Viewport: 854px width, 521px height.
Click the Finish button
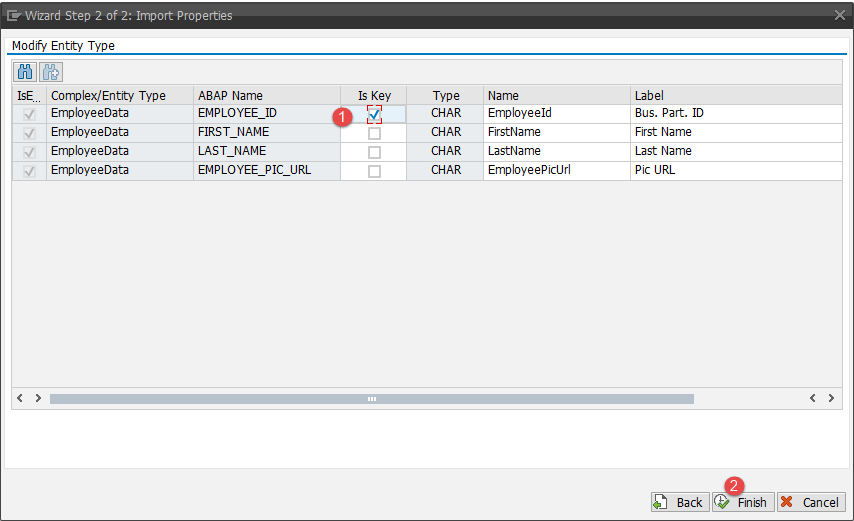tap(742, 502)
